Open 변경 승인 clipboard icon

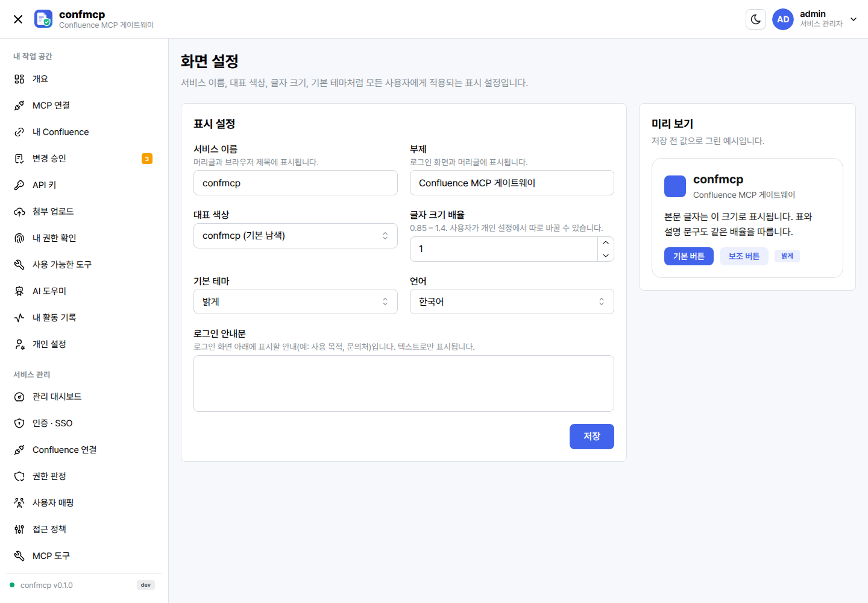point(19,159)
